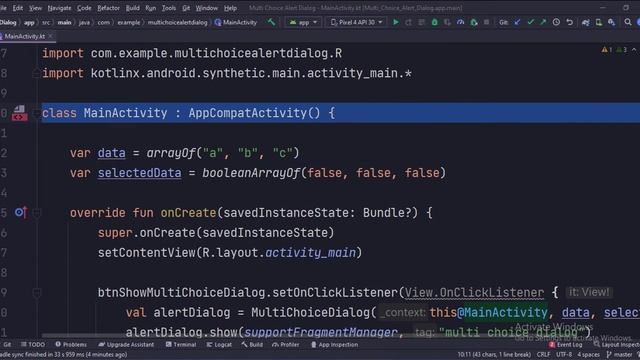640x360 pixels.
Task: Open the Git tool window
Action: 7,344
